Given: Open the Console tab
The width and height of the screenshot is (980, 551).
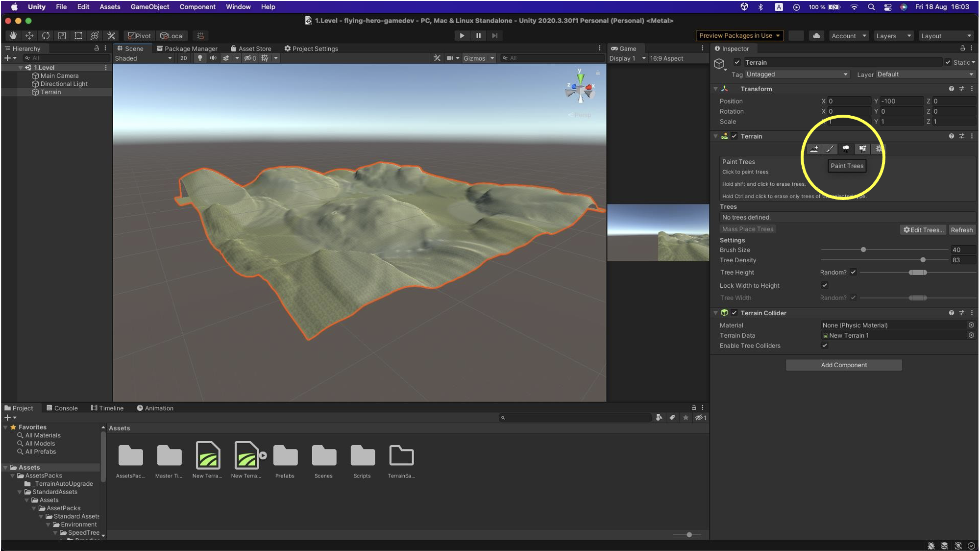Looking at the screenshot, I should click(62, 408).
